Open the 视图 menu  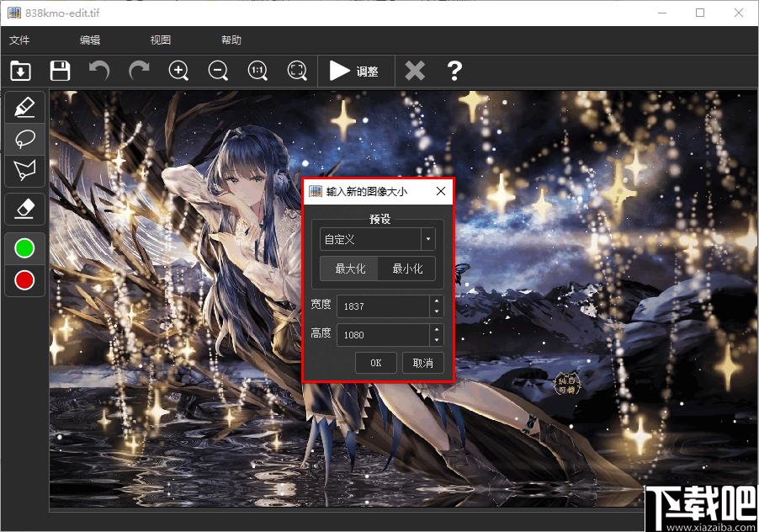pos(160,40)
